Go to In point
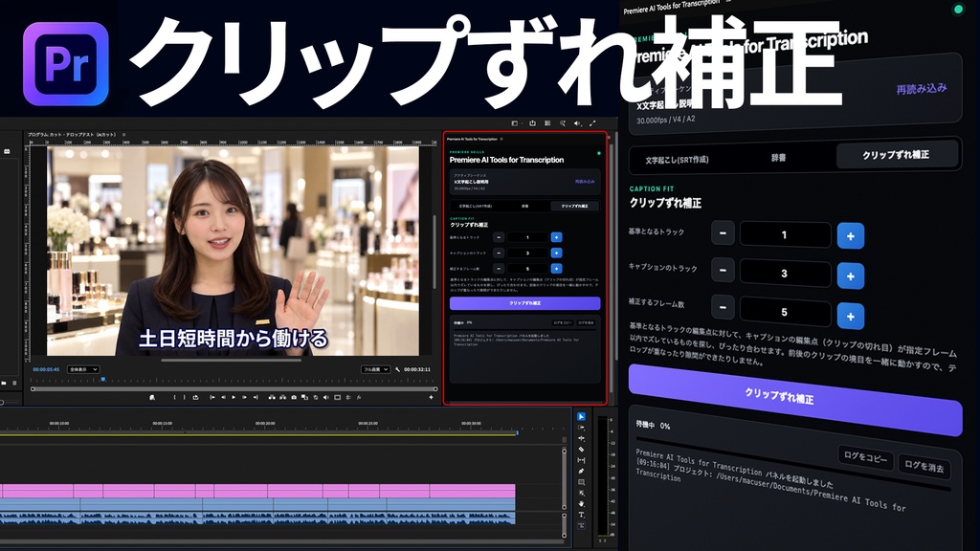The height and width of the screenshot is (551, 980). click(x=212, y=397)
